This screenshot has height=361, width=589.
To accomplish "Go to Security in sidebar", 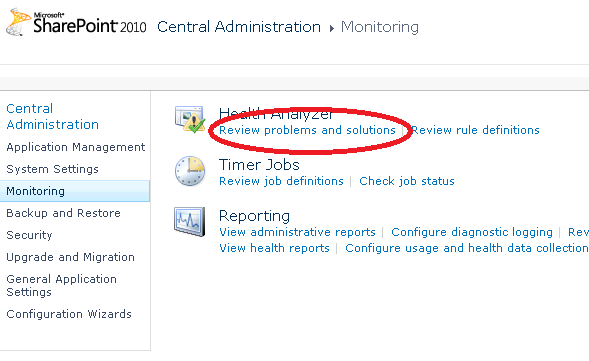I will (x=29, y=235).
